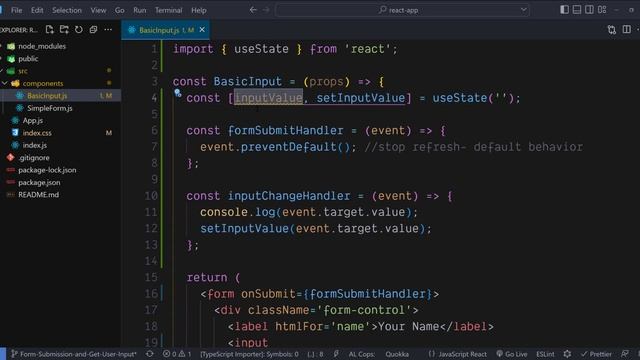Click the highlighted inputValue variable
640x360 pixels.
click(269, 98)
